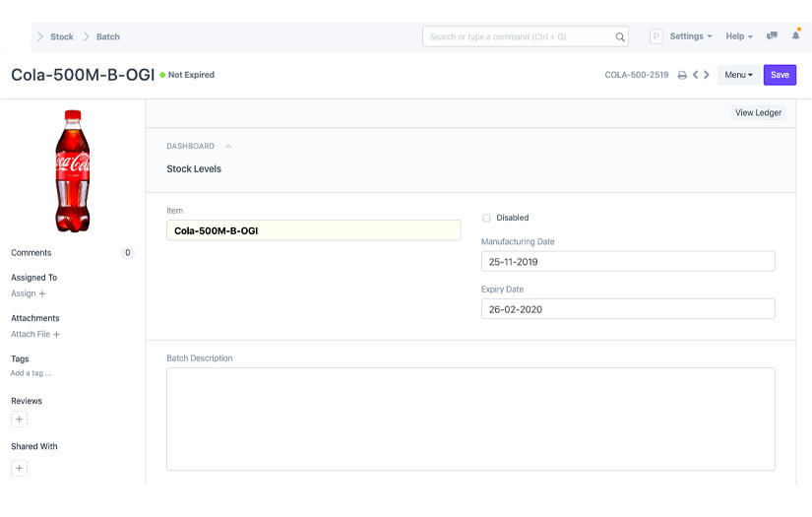This screenshot has height=517, width=812.
Task: Click the Expiry Date field
Action: click(628, 309)
